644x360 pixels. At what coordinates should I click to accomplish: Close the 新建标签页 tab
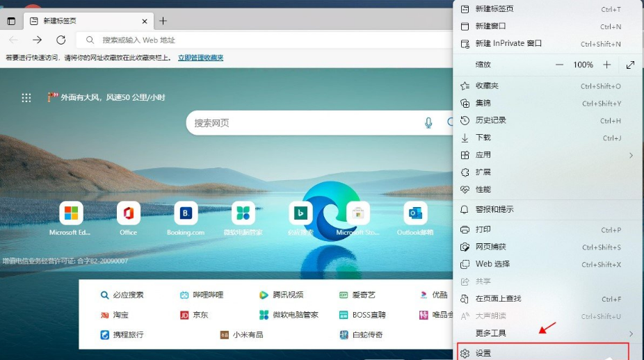pos(145,21)
